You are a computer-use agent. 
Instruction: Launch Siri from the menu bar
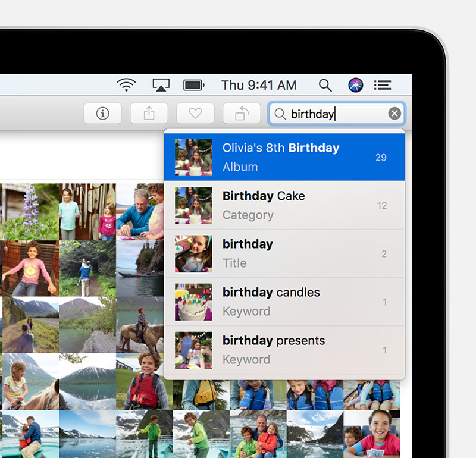355,85
